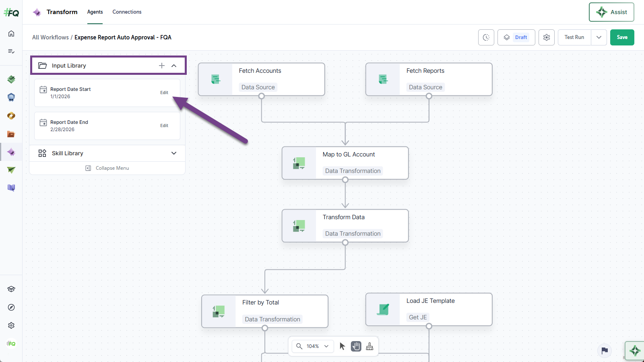The height and width of the screenshot is (362, 644).
Task: Start a Test Run
Action: [574, 37]
